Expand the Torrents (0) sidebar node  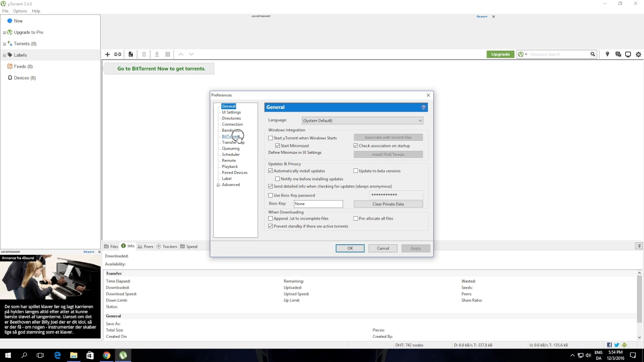coord(5,44)
